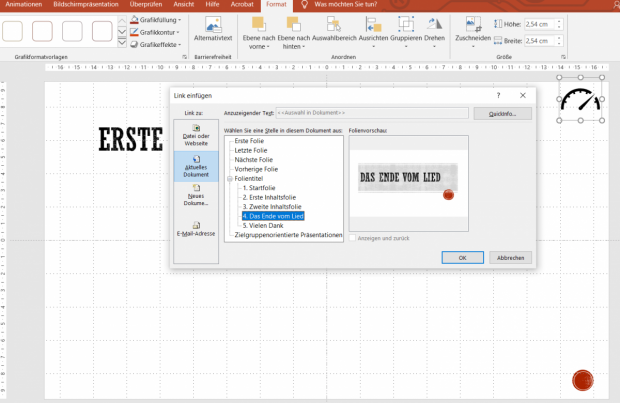Choose 'Aktuelles Dokument' in link sidebar

point(195,165)
